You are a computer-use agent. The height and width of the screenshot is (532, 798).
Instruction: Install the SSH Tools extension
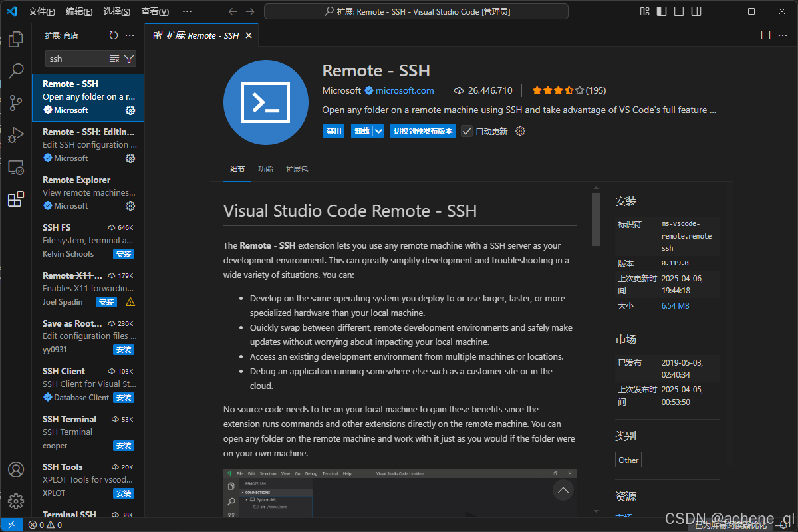[124, 493]
